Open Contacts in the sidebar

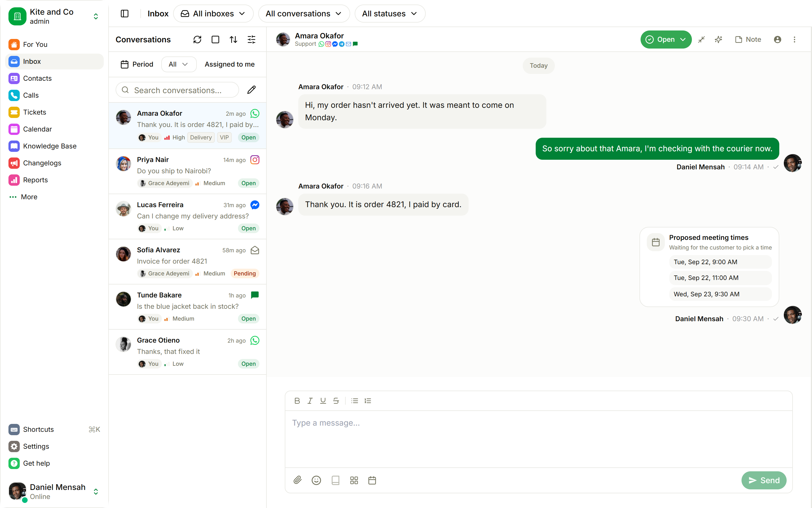(54, 78)
